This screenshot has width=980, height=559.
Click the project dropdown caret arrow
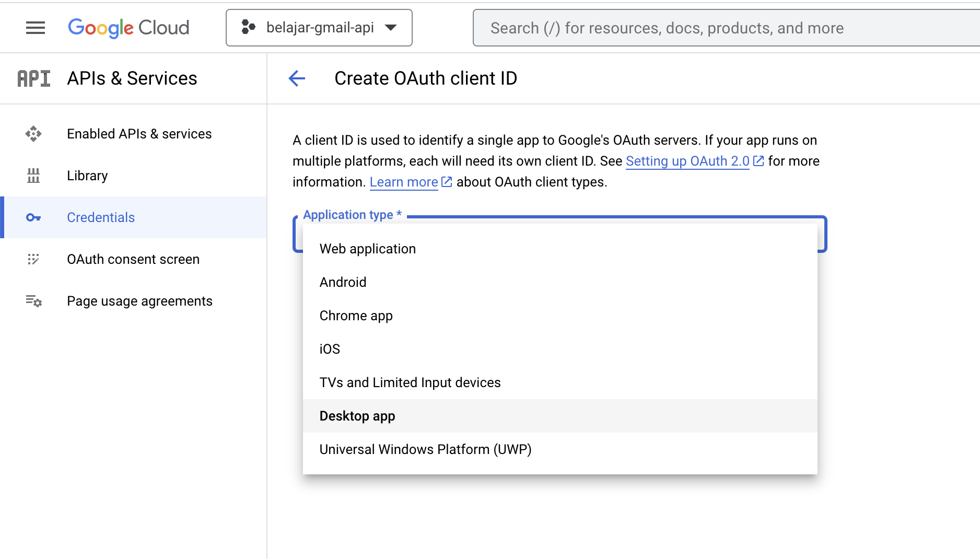click(391, 28)
